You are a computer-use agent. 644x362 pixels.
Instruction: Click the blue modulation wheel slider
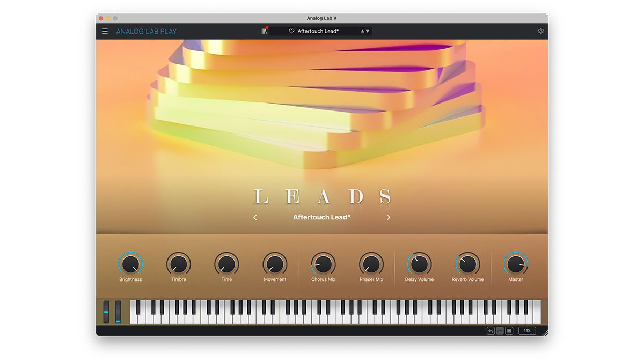click(x=116, y=313)
